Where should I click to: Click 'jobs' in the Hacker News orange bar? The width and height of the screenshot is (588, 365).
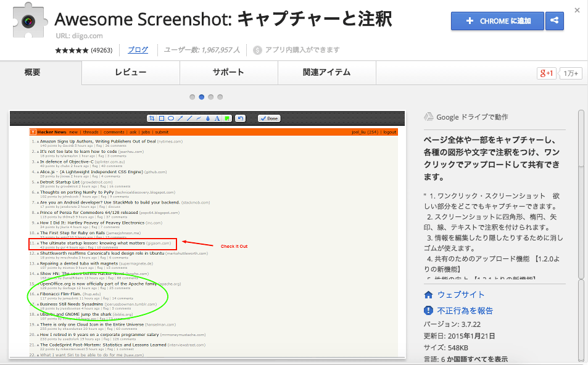point(146,133)
